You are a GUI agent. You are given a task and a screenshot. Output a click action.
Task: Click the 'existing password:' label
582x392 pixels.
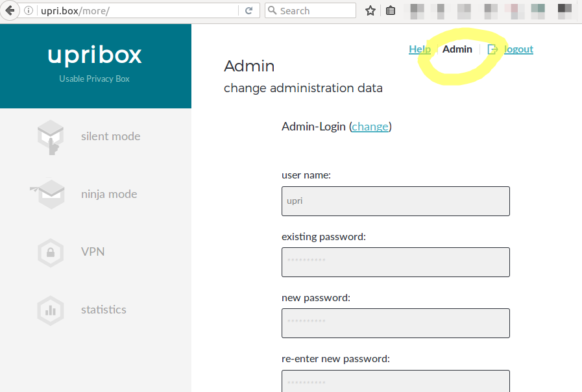point(324,237)
